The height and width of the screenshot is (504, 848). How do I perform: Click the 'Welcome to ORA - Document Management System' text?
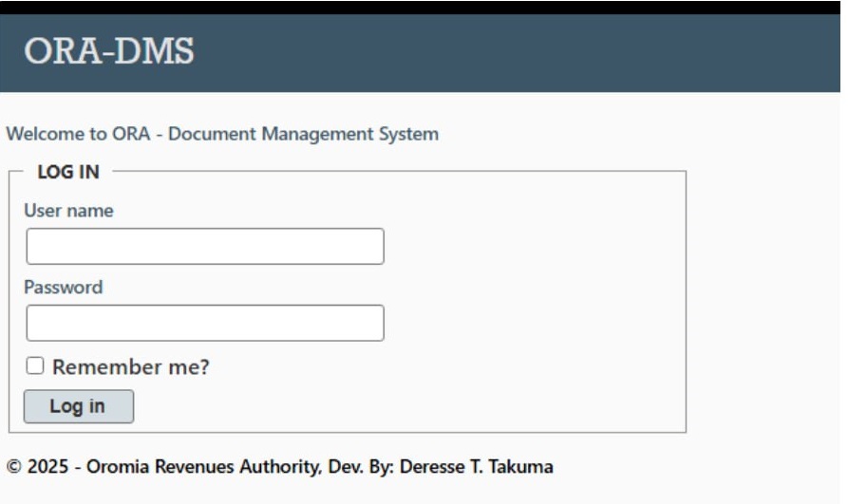(x=222, y=134)
